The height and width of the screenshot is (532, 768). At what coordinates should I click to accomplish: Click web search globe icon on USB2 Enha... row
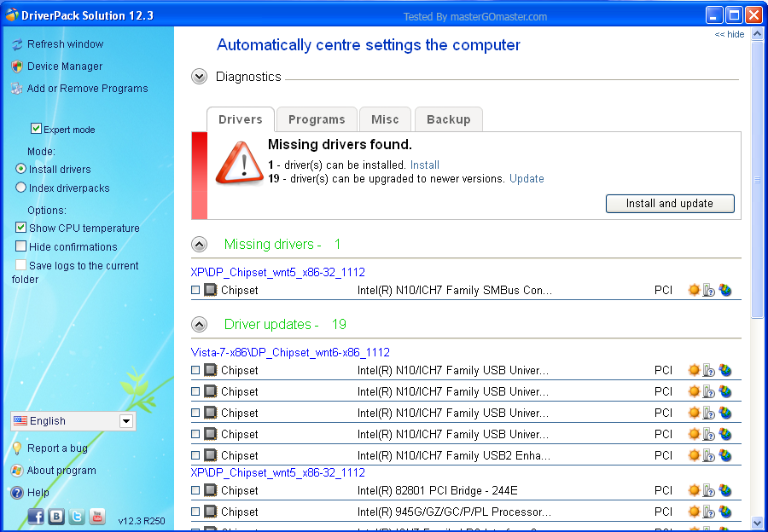(724, 455)
